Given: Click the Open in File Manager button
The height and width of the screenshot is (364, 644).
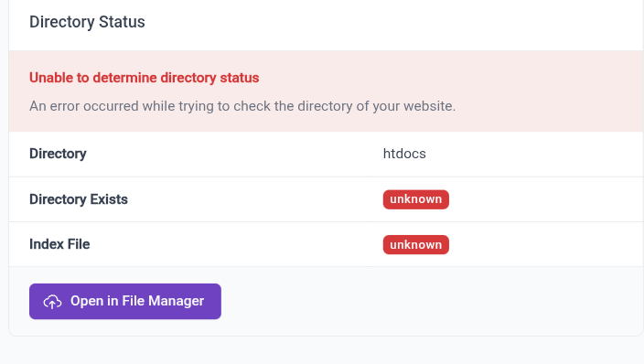Looking at the screenshot, I should coord(125,301).
